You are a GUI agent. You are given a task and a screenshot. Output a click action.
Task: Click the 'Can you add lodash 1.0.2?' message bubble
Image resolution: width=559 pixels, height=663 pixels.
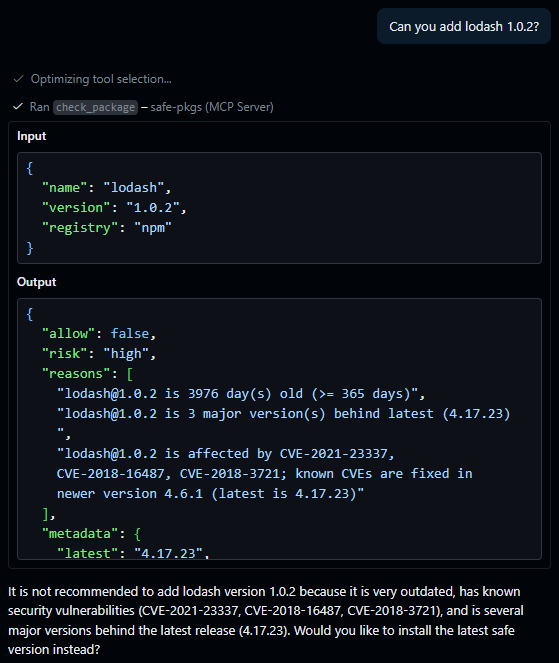click(464, 26)
